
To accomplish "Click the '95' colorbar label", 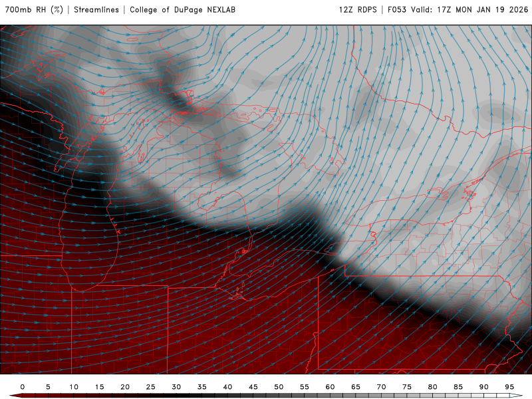I will pyautogui.click(x=509, y=387).
